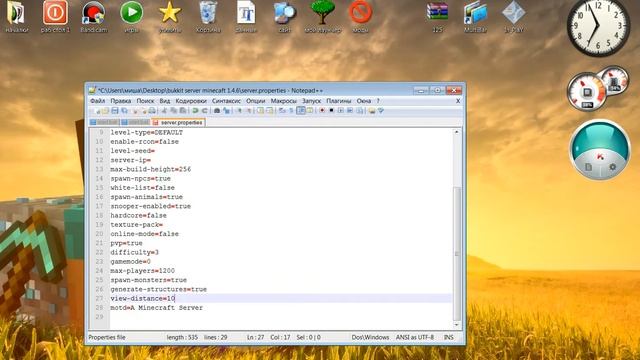Screen dimensions: 640x360
Task: Stop macro recording with the black square
Action: point(332,111)
